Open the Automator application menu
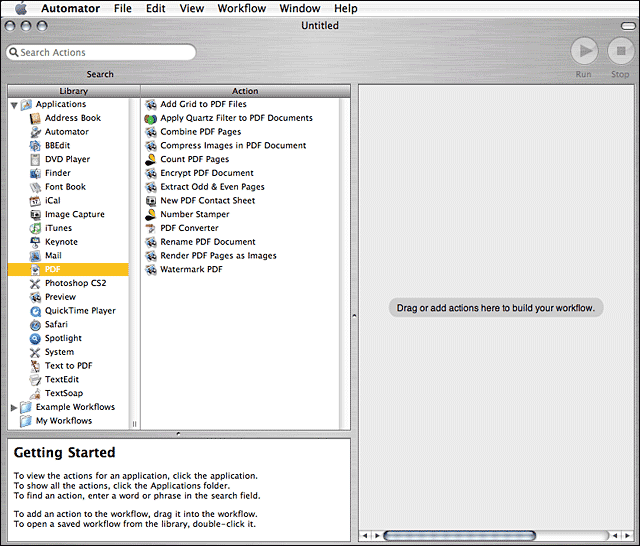The width and height of the screenshot is (640, 546). tap(70, 8)
